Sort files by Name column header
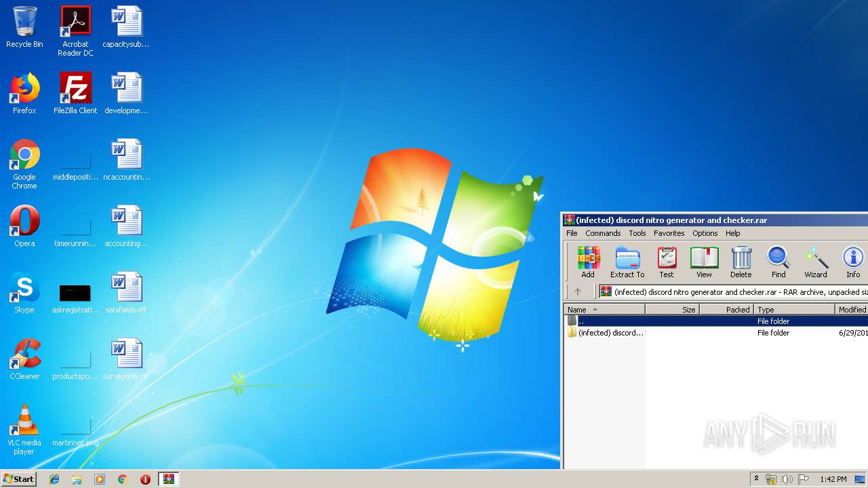 coord(604,310)
